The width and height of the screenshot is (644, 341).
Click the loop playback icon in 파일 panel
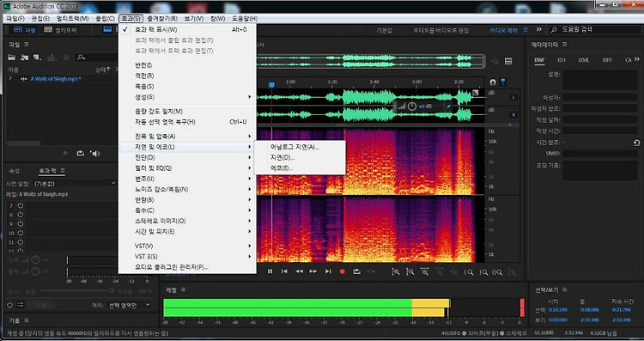80,153
